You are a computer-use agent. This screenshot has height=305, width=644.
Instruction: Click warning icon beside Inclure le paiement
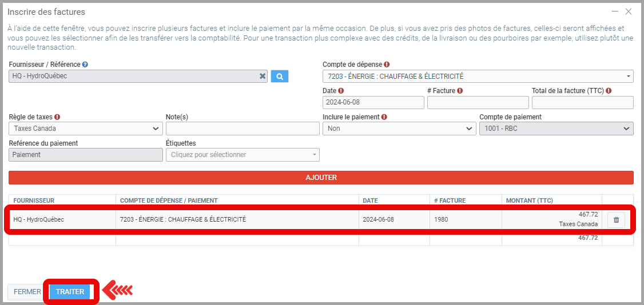(x=384, y=117)
